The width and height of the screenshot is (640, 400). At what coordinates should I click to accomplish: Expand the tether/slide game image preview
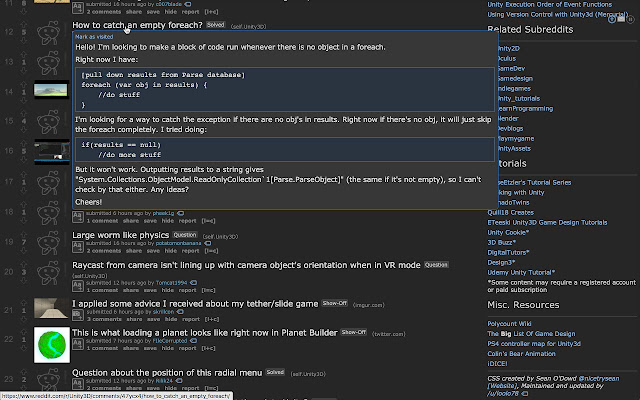tap(78, 315)
